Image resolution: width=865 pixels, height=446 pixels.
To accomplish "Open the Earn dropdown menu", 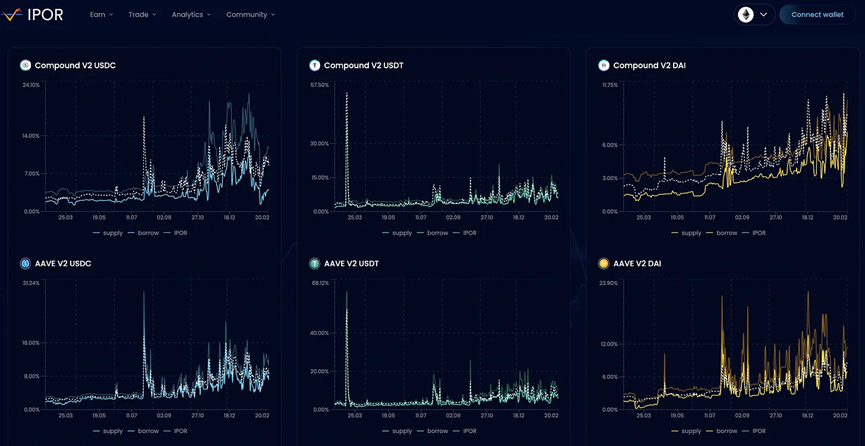I will (x=101, y=15).
